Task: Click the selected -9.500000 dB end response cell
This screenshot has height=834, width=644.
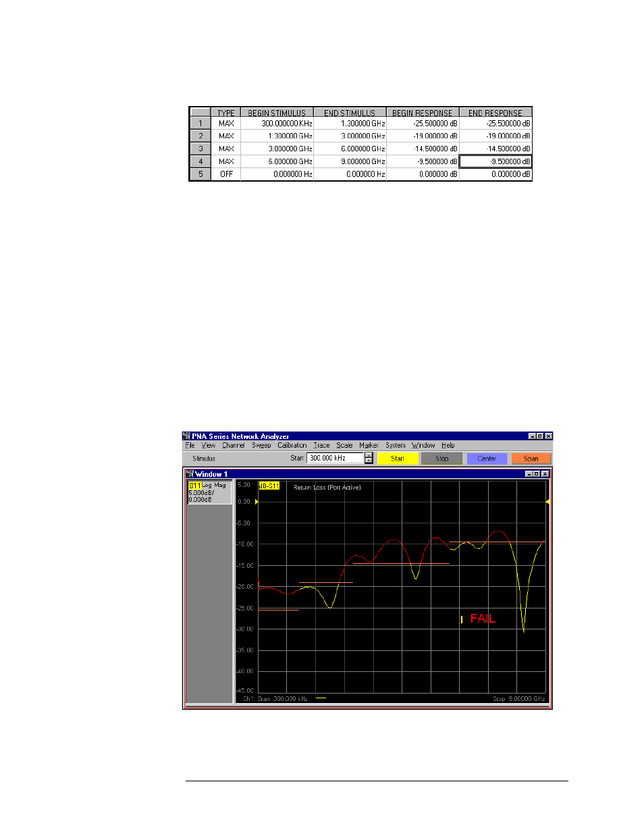Action: [495, 161]
